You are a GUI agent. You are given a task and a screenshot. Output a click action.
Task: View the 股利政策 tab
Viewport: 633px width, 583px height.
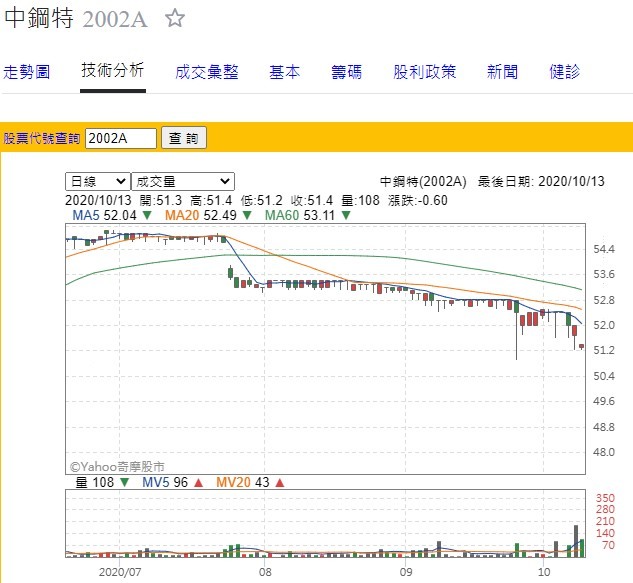click(424, 72)
